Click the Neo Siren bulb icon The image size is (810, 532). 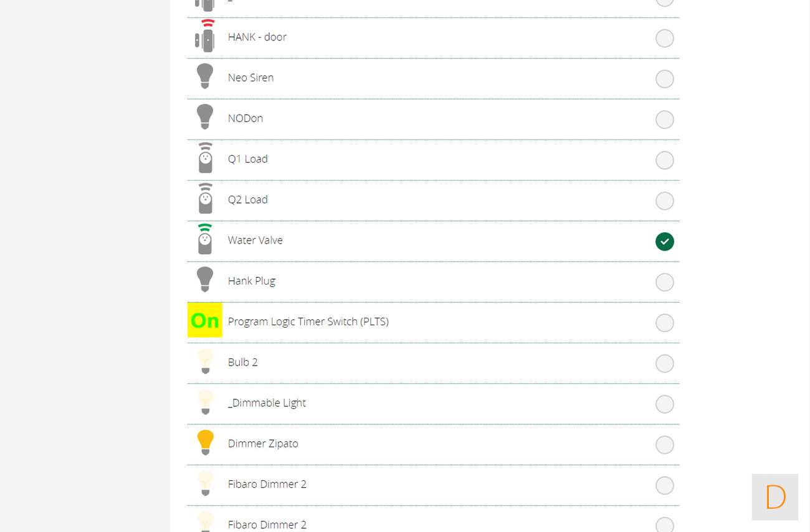click(x=205, y=77)
